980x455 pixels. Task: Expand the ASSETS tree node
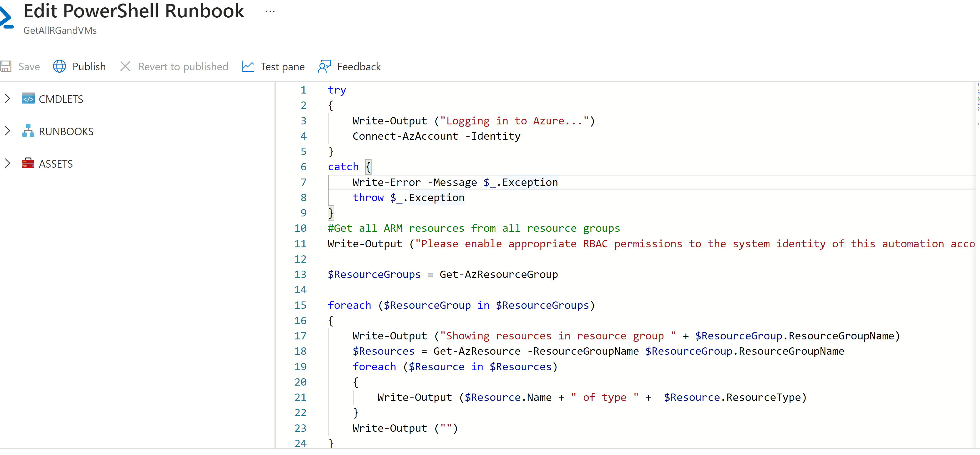coord(7,163)
